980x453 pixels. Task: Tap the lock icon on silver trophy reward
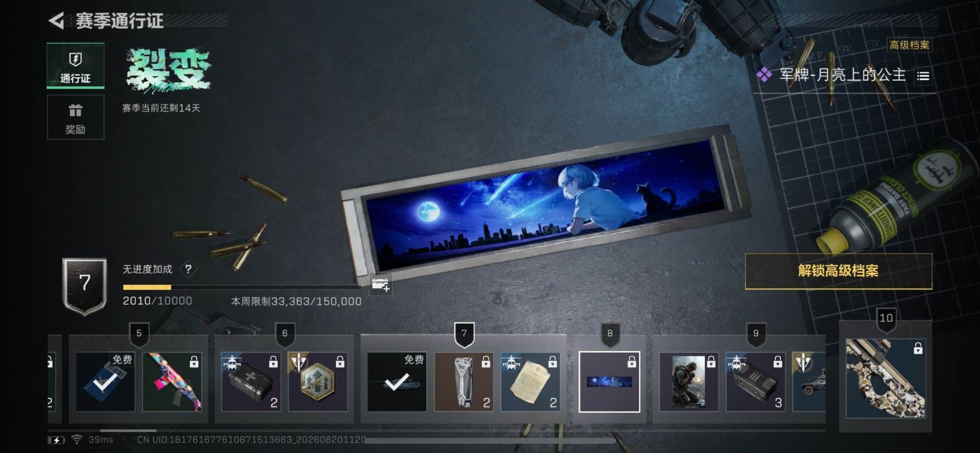[x=486, y=362]
